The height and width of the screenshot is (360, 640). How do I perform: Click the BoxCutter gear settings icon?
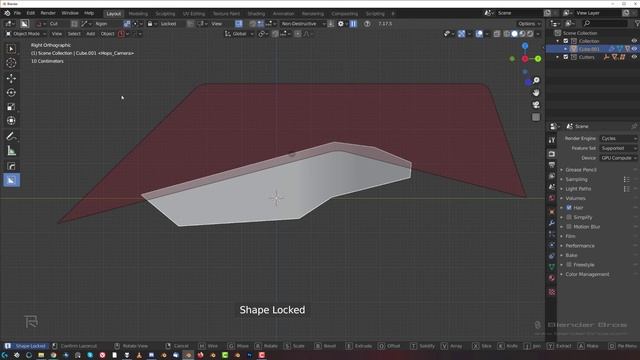[x=341, y=24]
